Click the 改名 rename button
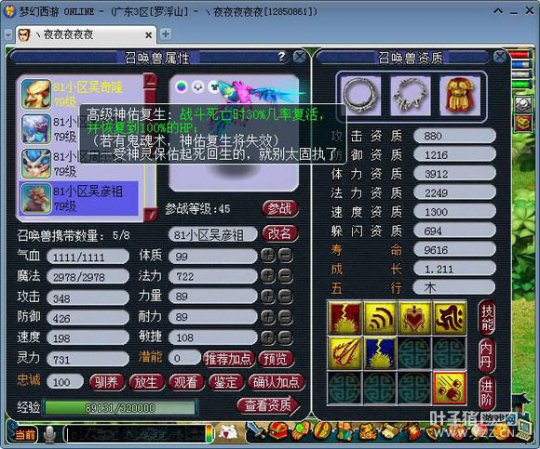The height and width of the screenshot is (449, 540). pyautogui.click(x=280, y=234)
